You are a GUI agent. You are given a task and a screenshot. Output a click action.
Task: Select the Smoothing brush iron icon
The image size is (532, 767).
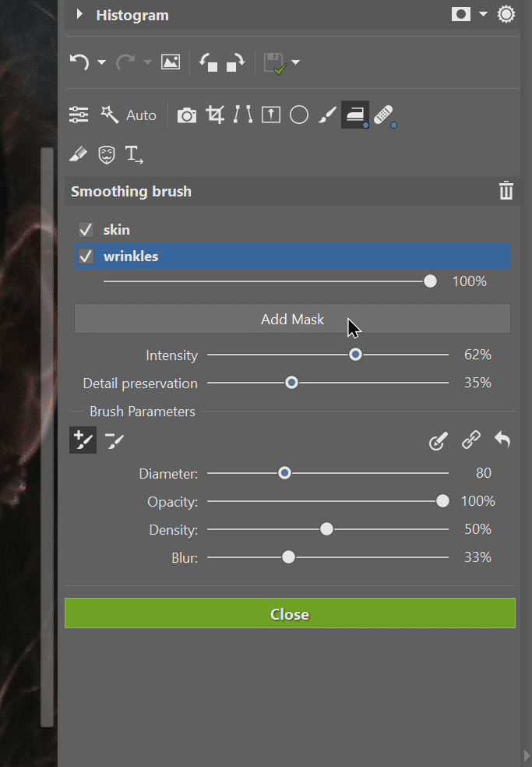[355, 115]
